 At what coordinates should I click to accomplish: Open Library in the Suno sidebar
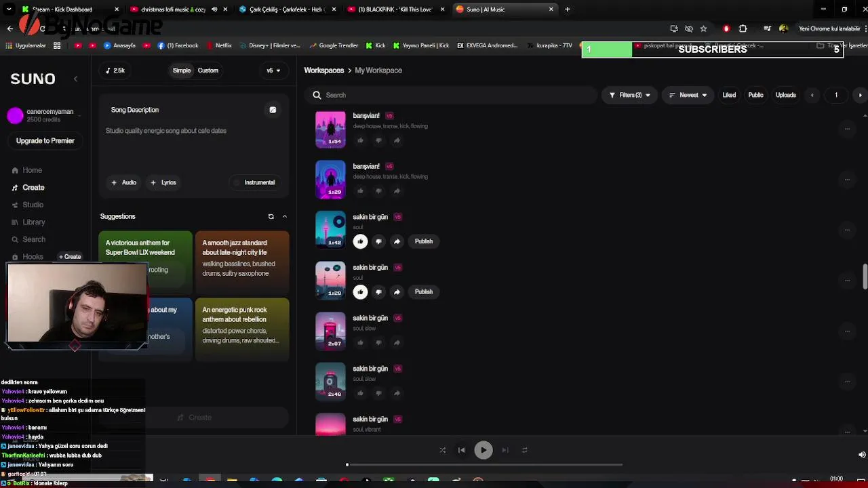tap(28, 222)
